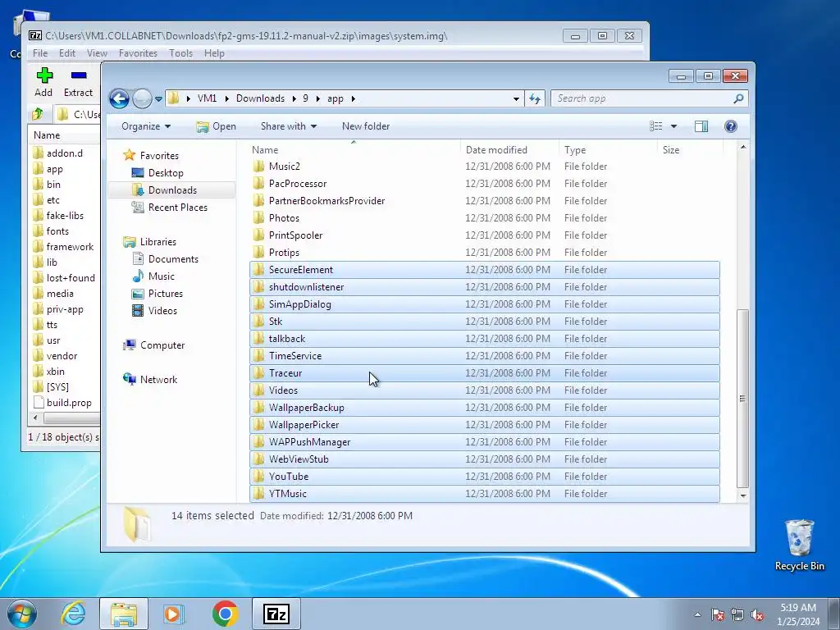Select app folder in 7-Zip list
This screenshot has height=630, width=840.
[55, 169]
